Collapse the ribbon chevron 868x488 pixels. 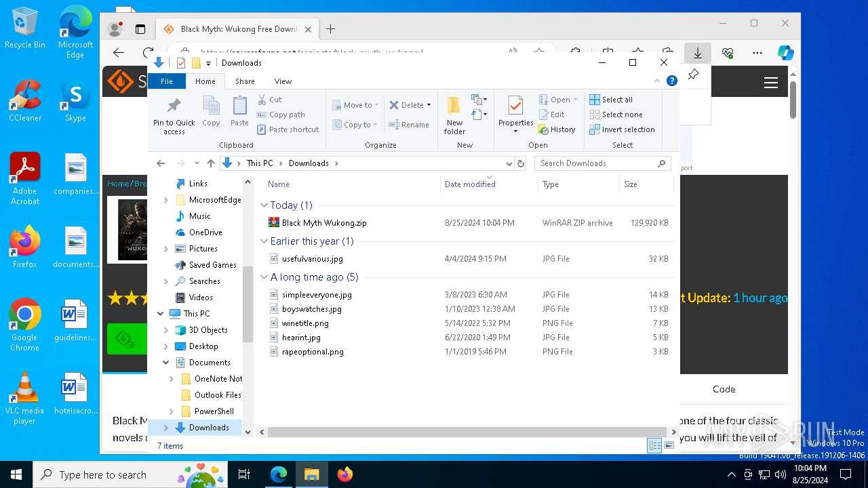[657, 81]
